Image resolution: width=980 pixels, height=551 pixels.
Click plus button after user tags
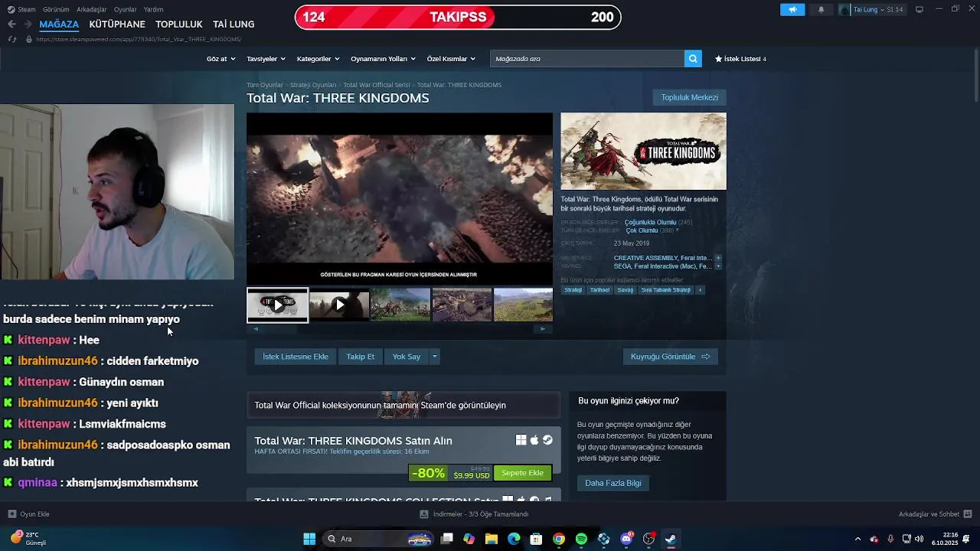pos(700,290)
